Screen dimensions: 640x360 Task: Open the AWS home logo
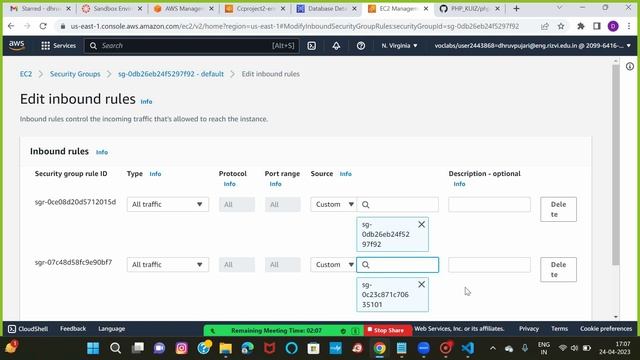(17, 45)
